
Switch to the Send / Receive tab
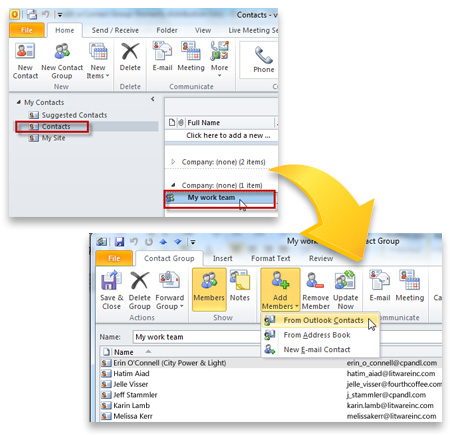click(x=115, y=30)
